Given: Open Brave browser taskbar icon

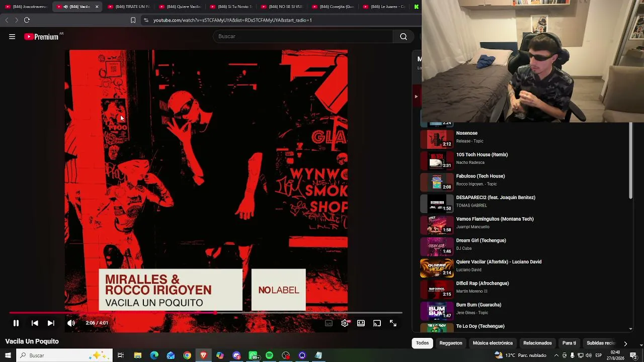Looking at the screenshot, I should point(203,355).
